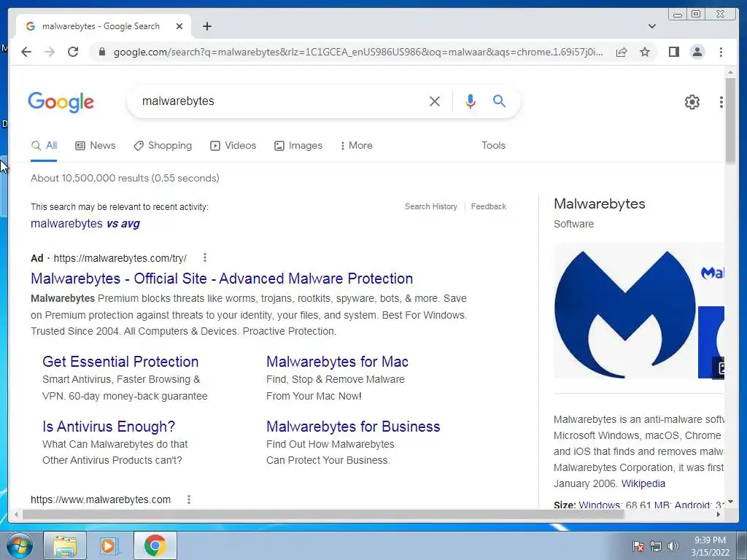The image size is (747, 560).
Task: Click the Malwarebytes knowledge panel title
Action: tap(600, 204)
